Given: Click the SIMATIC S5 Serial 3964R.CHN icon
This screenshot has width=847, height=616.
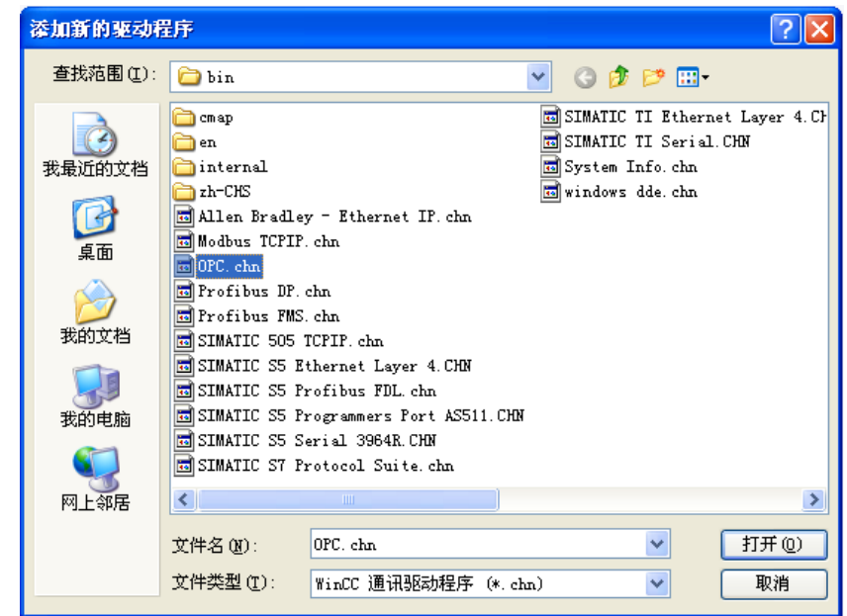Looking at the screenshot, I should (x=184, y=440).
